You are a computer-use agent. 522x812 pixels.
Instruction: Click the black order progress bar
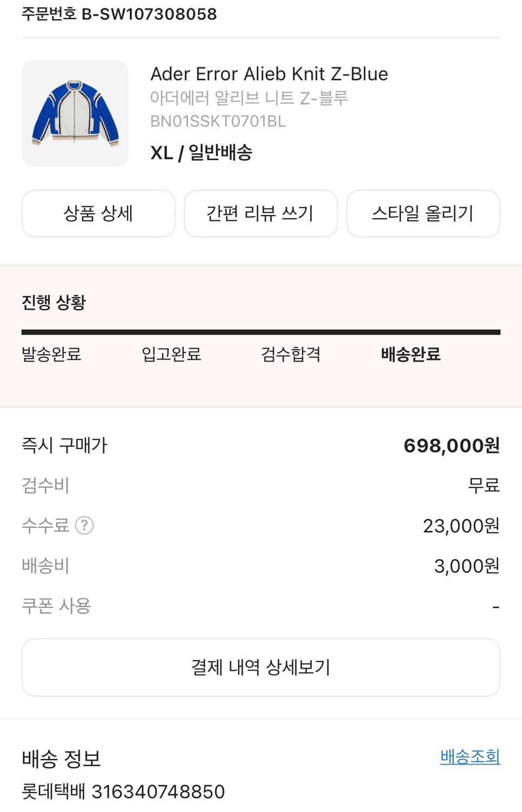[260, 332]
